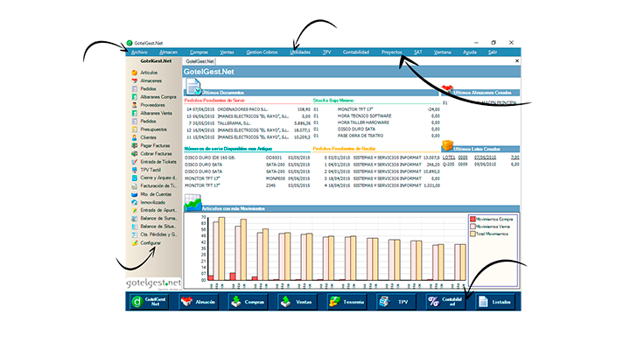Open Mto. de Cuentas via its icon
The image size is (644, 350).
134,194
